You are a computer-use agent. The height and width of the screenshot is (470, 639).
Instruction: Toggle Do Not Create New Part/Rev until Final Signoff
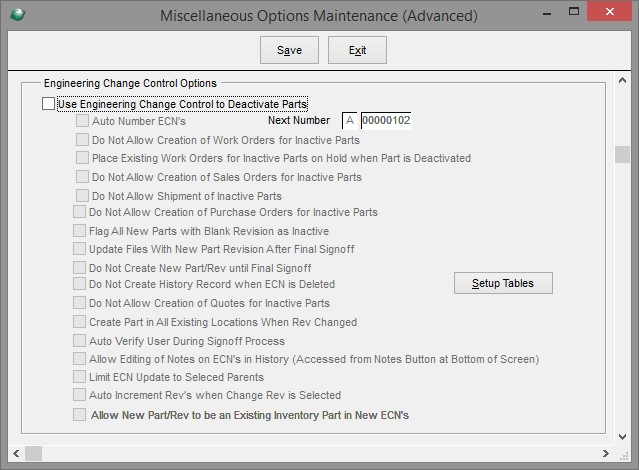click(x=79, y=267)
